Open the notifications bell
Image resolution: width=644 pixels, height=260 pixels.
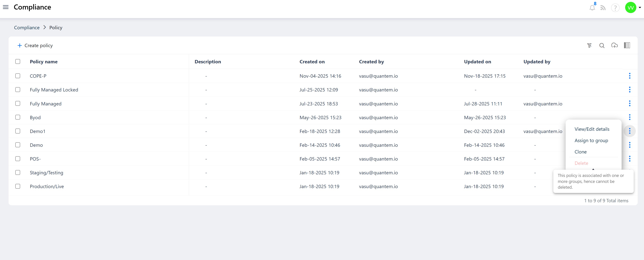point(592,8)
